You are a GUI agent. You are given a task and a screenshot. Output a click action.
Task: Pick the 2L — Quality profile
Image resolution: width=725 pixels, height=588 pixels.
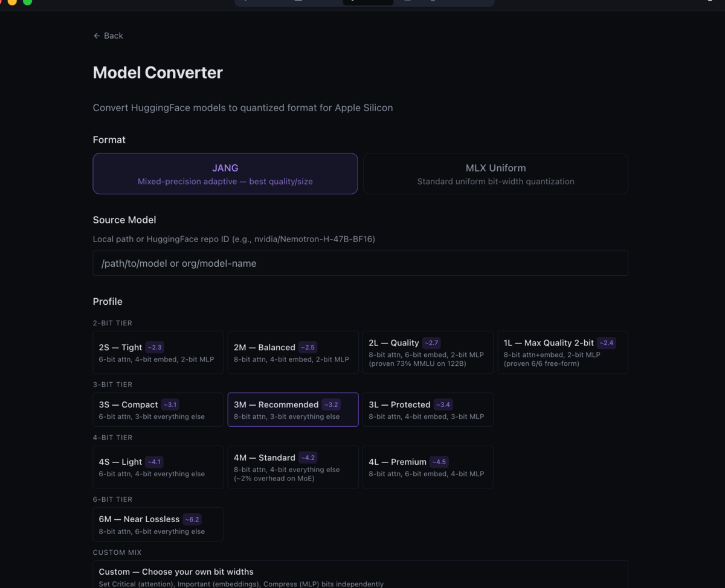click(x=428, y=353)
